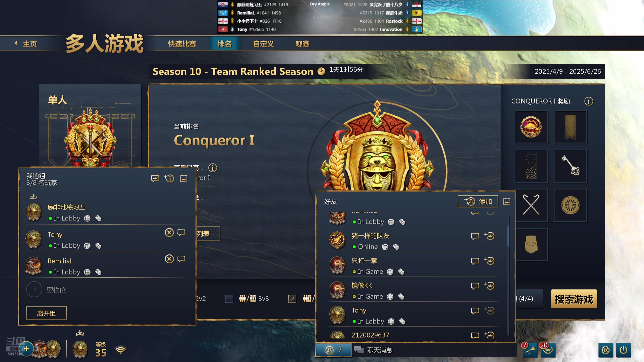Enable the 3v3 mode checkbox

pos(229,299)
